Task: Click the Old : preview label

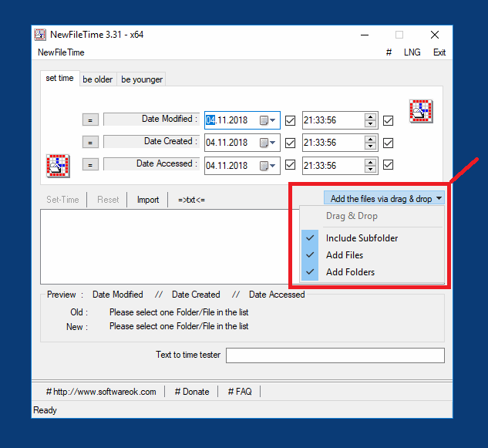Action: (79, 312)
